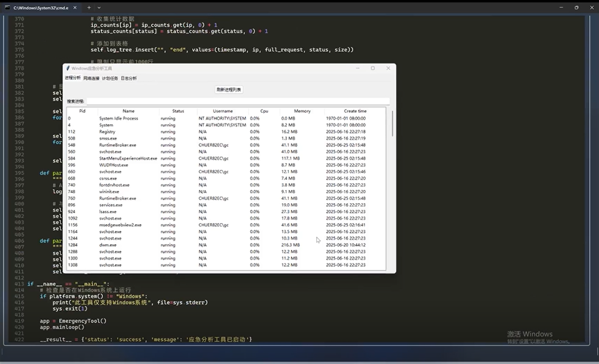Click the if __name__ == "__main__" line

pyautogui.click(x=69, y=284)
